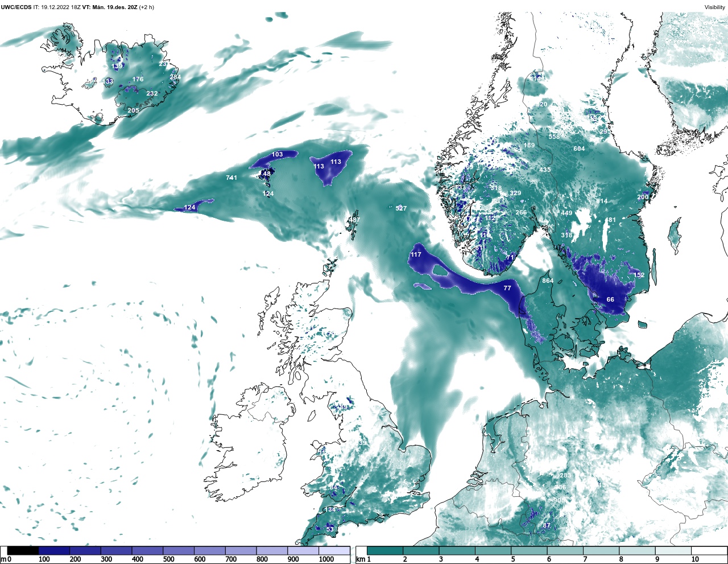
Task: Click the '77' value in the purple fog band
Action: tap(507, 288)
